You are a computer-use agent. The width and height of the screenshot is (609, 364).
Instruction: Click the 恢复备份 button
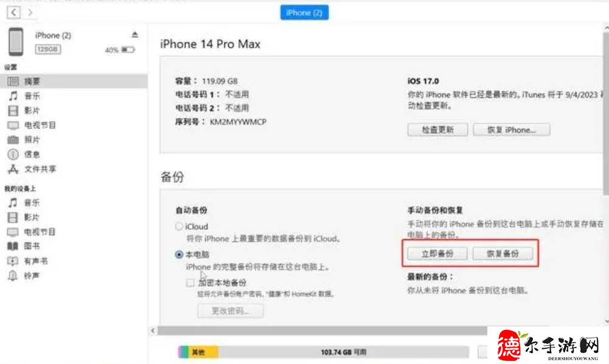point(503,254)
